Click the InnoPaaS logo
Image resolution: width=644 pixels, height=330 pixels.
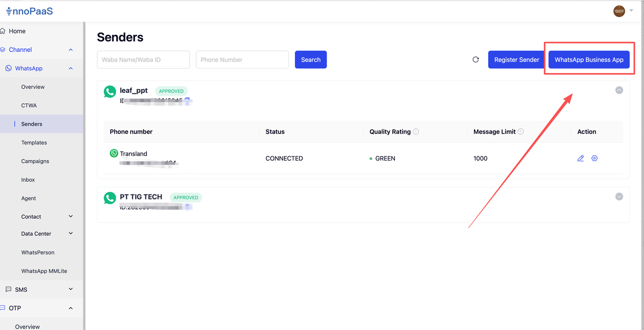click(29, 11)
